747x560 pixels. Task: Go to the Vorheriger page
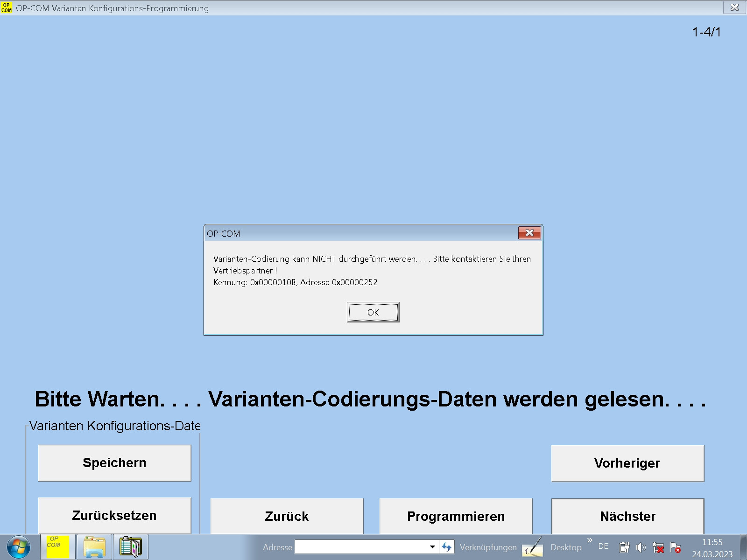pyautogui.click(x=627, y=463)
